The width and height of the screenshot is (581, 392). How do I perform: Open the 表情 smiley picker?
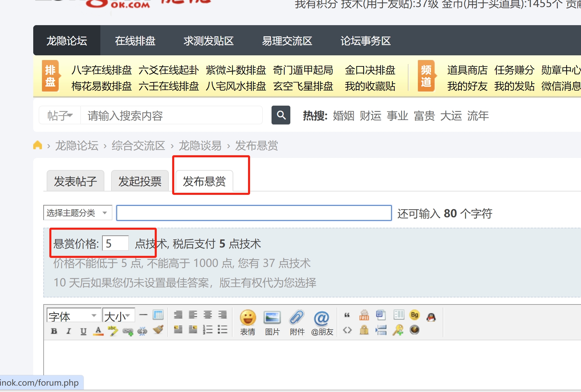pyautogui.click(x=248, y=322)
